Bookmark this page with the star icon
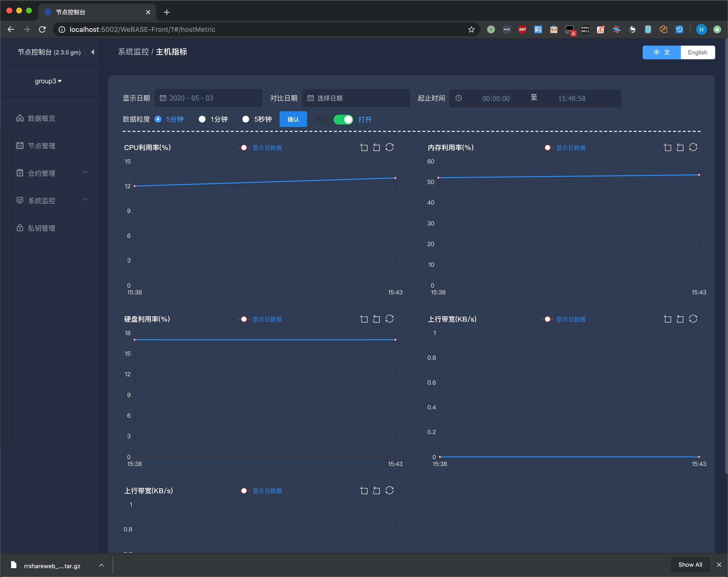This screenshot has width=728, height=577. tap(471, 29)
